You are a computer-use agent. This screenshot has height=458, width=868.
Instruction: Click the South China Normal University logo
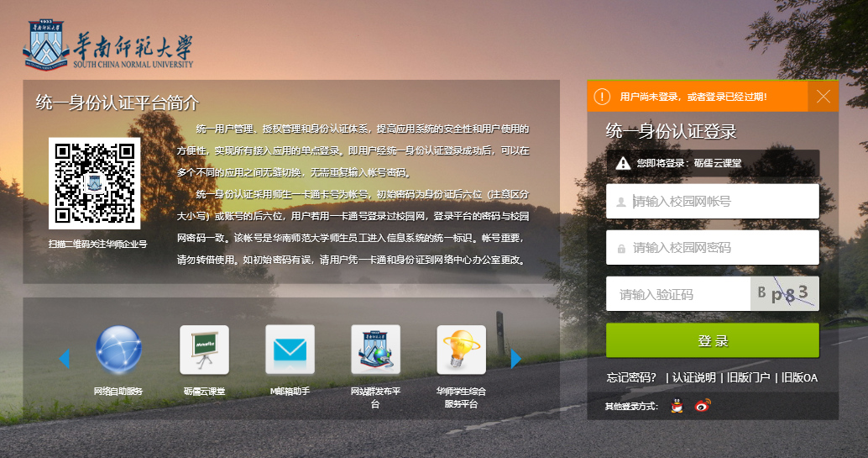[x=108, y=46]
